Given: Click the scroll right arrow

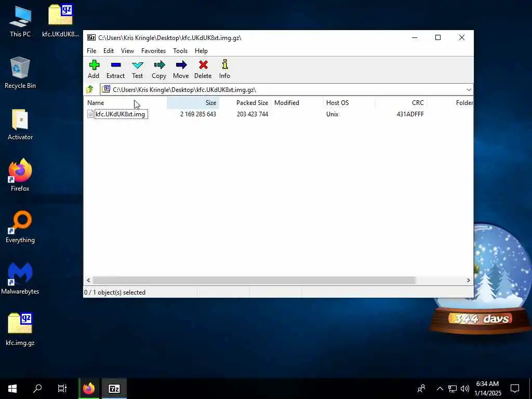Looking at the screenshot, I should (x=469, y=280).
